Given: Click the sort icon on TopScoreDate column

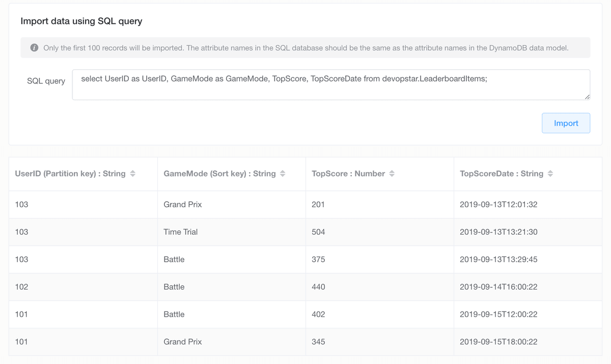Looking at the screenshot, I should tap(550, 173).
